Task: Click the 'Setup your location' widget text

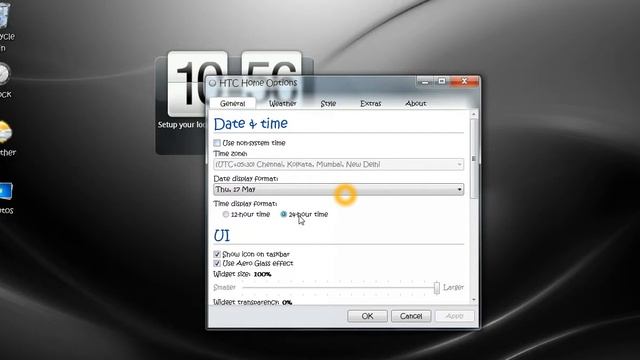Action: click(182, 124)
